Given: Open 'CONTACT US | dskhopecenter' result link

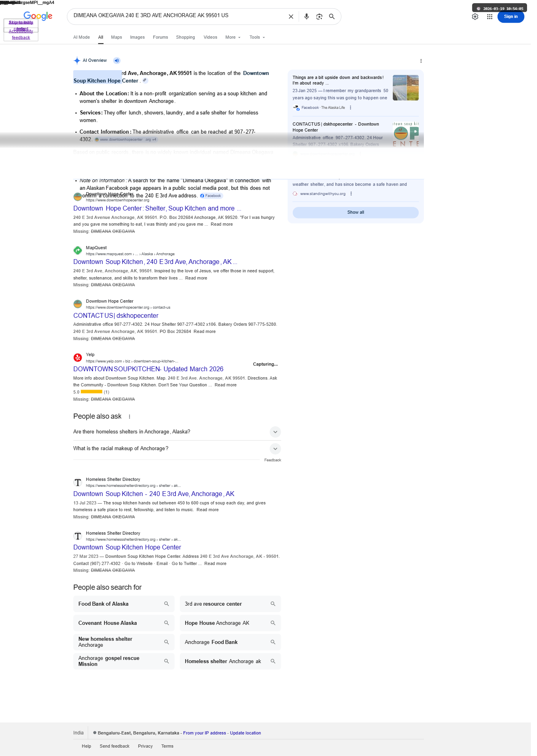Looking at the screenshot, I should pyautogui.click(x=116, y=316).
